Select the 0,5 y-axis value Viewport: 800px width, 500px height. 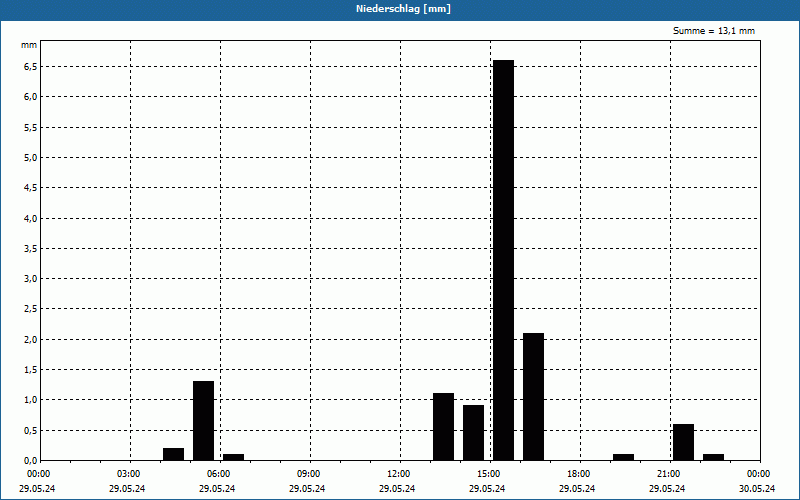[x=31, y=430]
